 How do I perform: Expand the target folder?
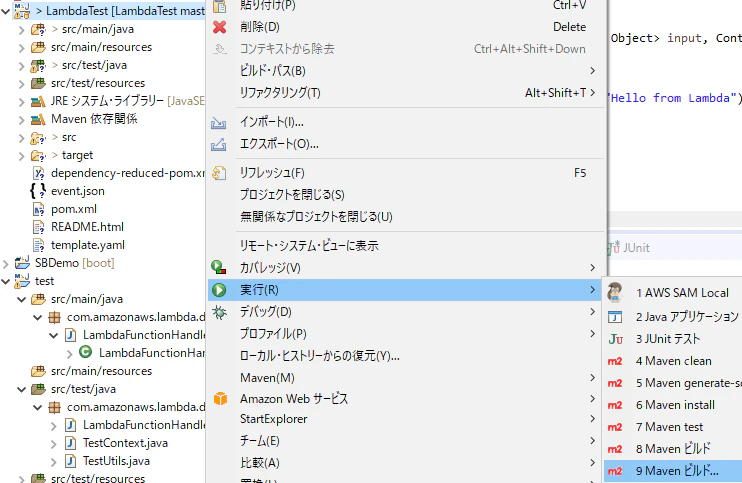click(21, 155)
